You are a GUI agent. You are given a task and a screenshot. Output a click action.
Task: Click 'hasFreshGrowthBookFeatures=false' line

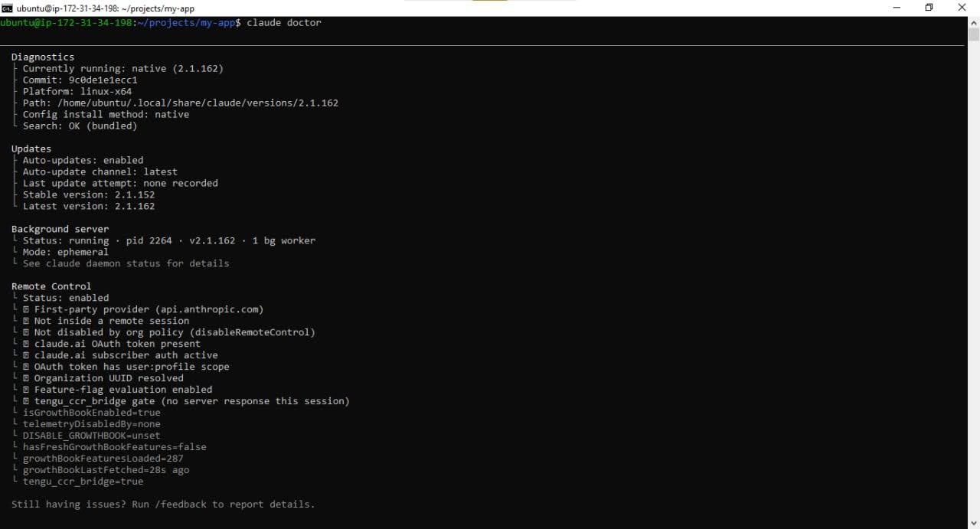[114, 448]
